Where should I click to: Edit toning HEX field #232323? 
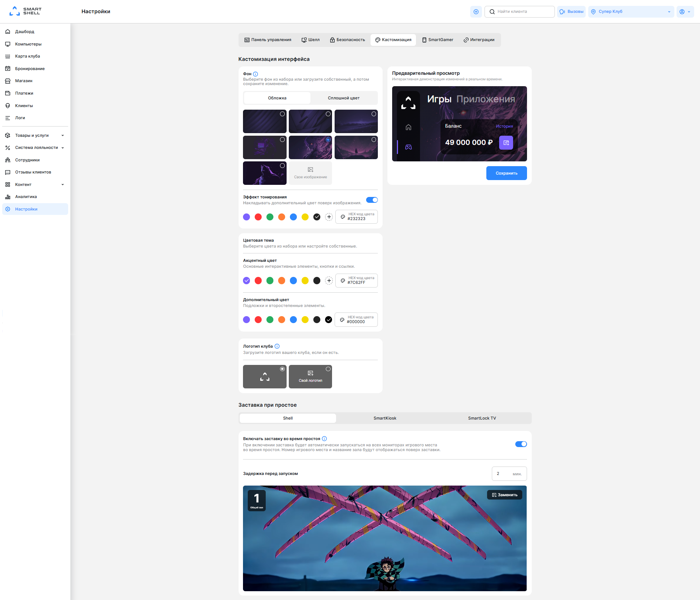coord(356,217)
